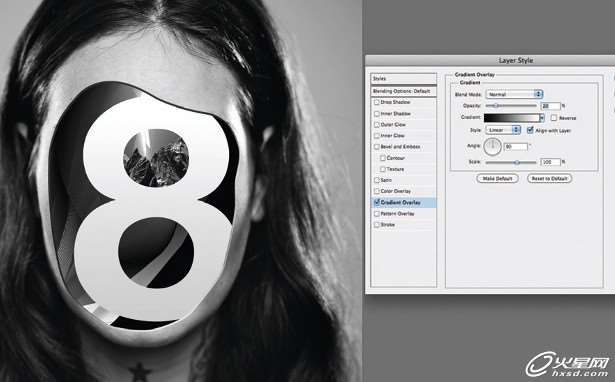
Task: Enable the Bevel and Emboss checkbox
Action: coord(377,147)
